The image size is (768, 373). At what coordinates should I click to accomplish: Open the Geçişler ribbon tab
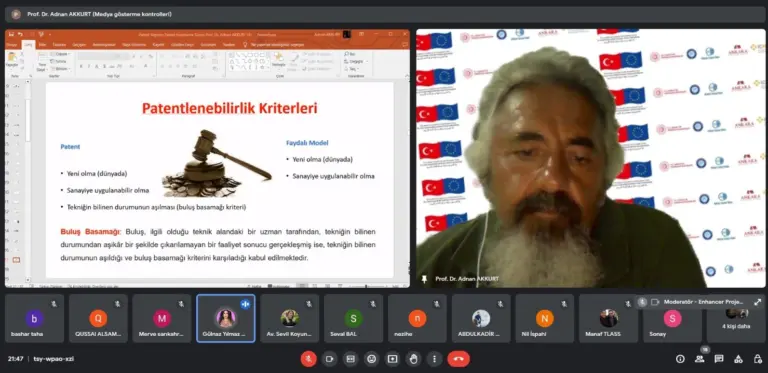coord(79,45)
